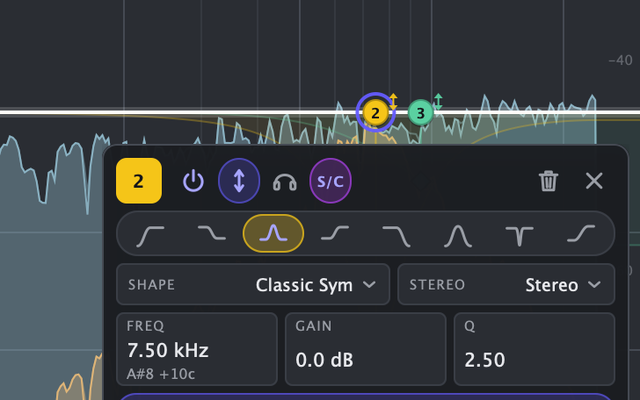Viewport: 640px width, 400px height.
Task: Select the green EQ band node 3
Action: point(420,113)
